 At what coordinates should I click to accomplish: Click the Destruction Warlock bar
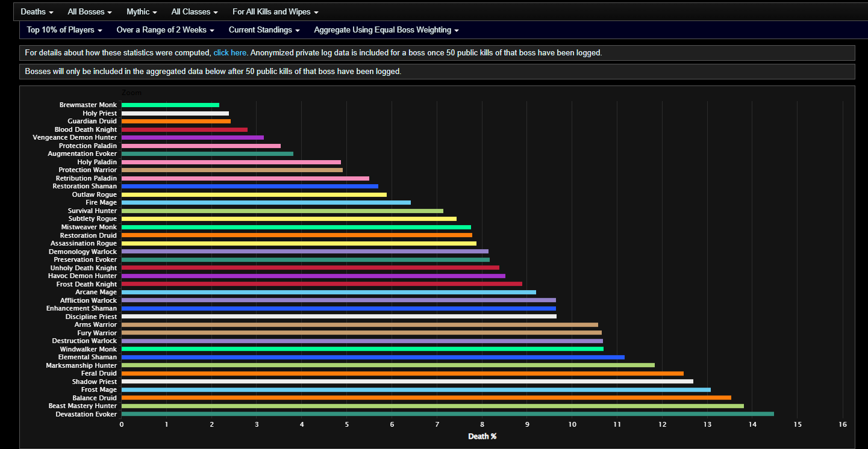(362, 341)
